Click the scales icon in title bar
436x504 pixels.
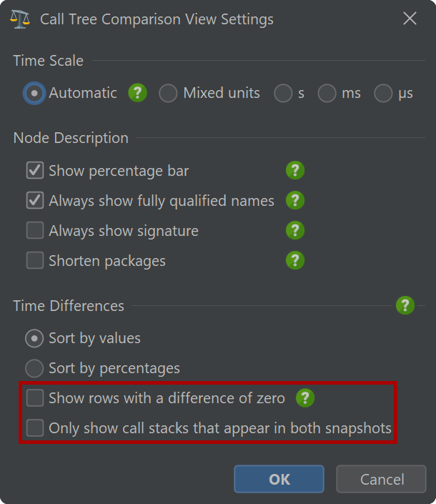point(20,19)
